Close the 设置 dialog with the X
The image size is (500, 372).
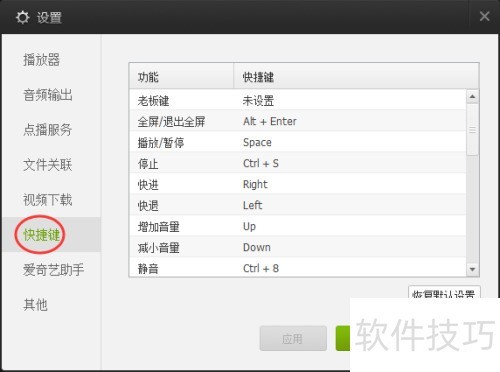[x=484, y=16]
